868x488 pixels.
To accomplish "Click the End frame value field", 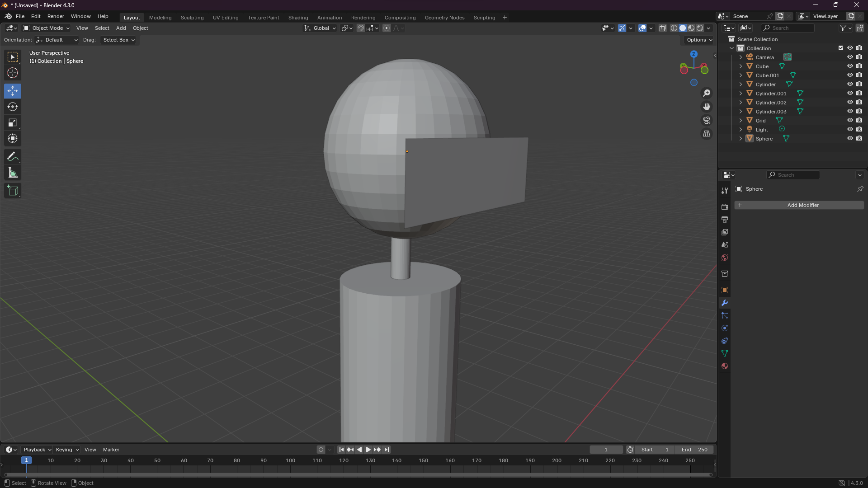I will click(x=694, y=450).
